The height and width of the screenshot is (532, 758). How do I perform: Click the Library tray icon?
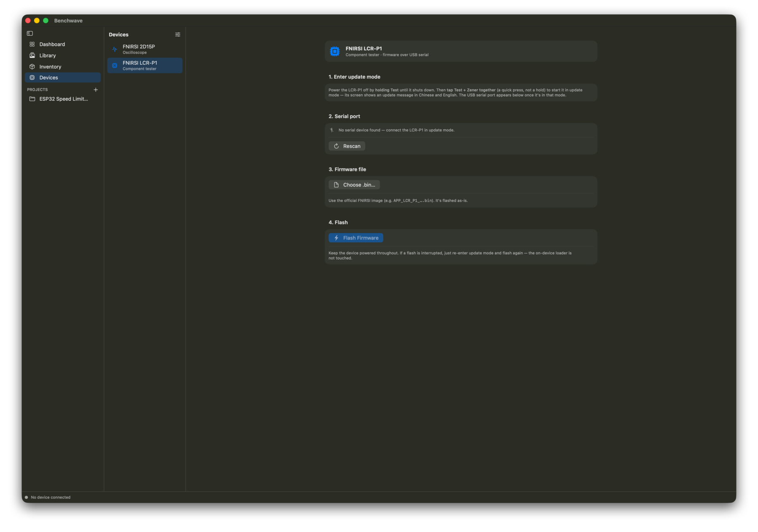click(32, 56)
